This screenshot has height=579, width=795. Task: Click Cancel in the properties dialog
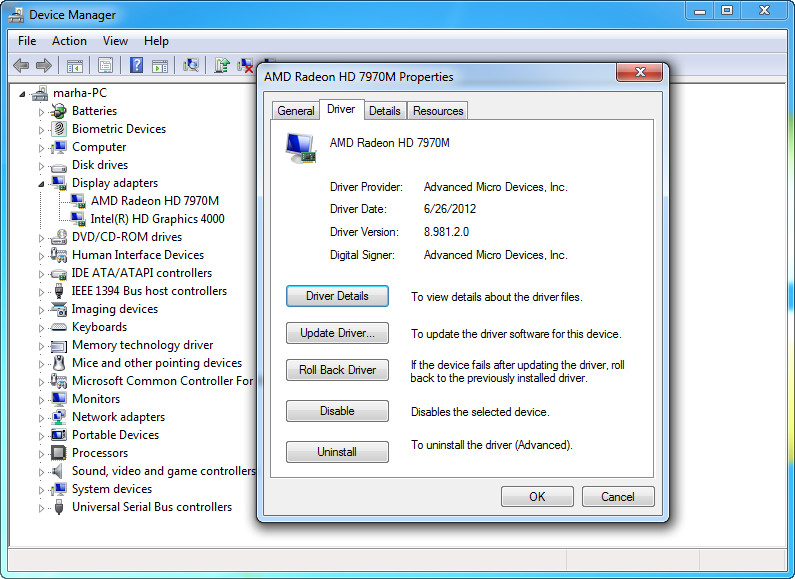(618, 497)
